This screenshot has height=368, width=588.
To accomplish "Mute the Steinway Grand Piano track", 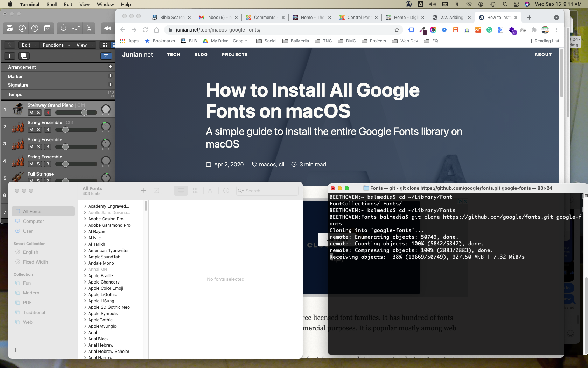I will coord(31,113).
